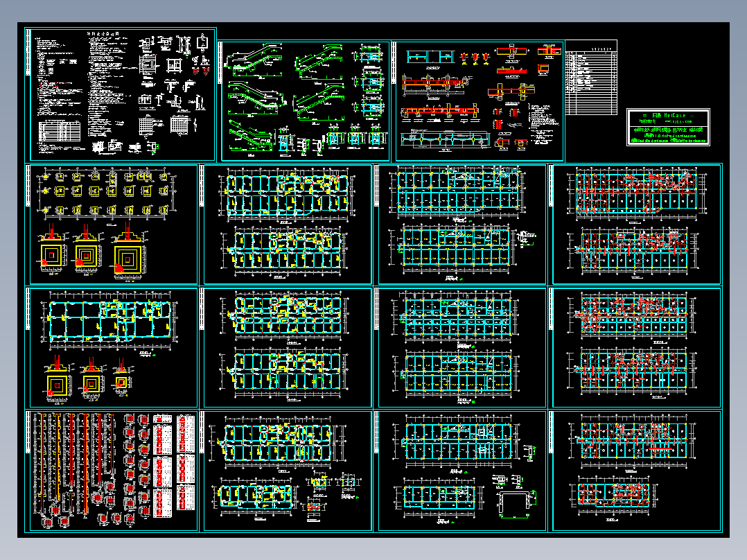Open the bottom beam sheet with small roof plan
The width and height of the screenshot is (747, 560).
coord(285,471)
